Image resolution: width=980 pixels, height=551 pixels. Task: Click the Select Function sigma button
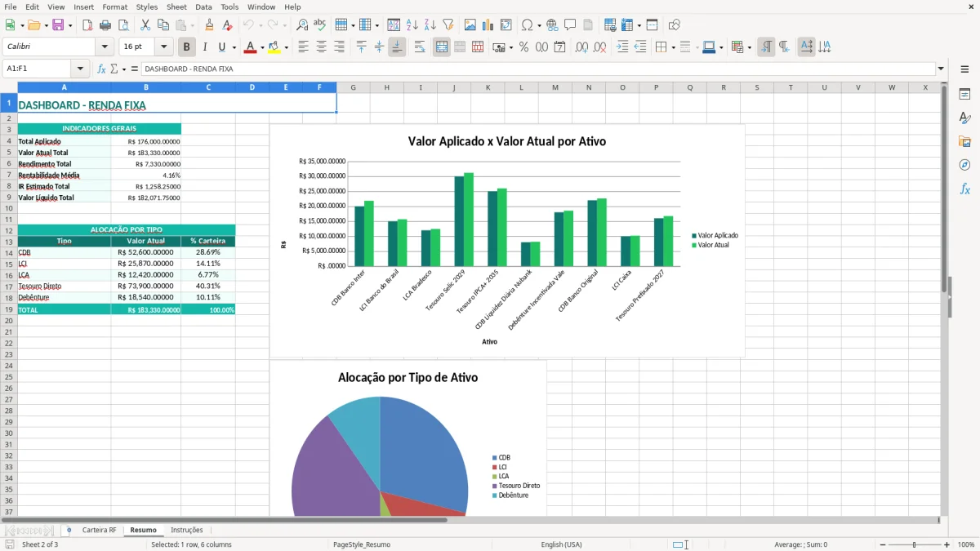pyautogui.click(x=114, y=69)
